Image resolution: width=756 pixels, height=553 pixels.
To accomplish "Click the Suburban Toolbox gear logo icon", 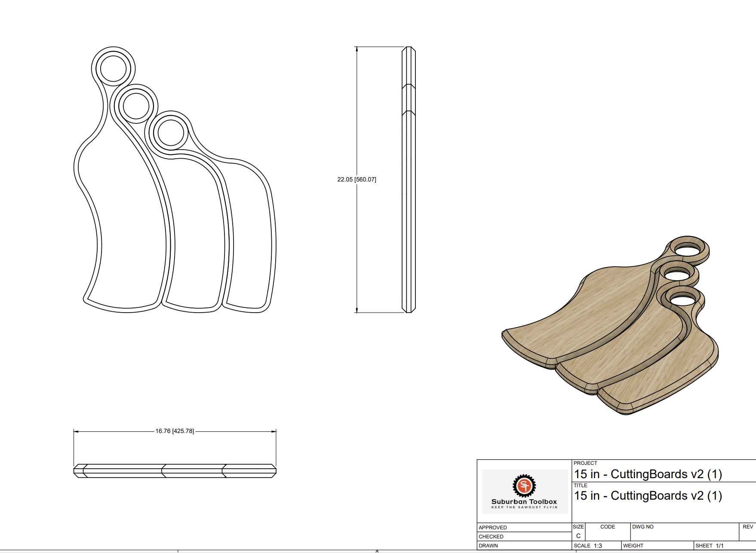I will [x=524, y=485].
